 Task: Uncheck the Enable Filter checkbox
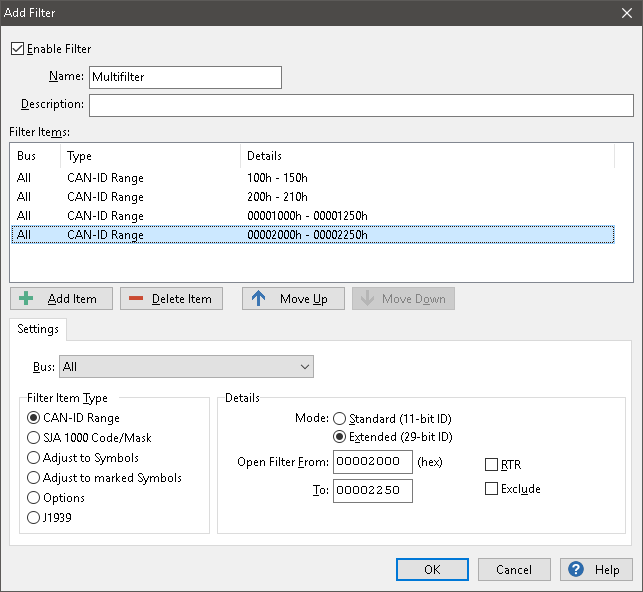click(x=17, y=49)
